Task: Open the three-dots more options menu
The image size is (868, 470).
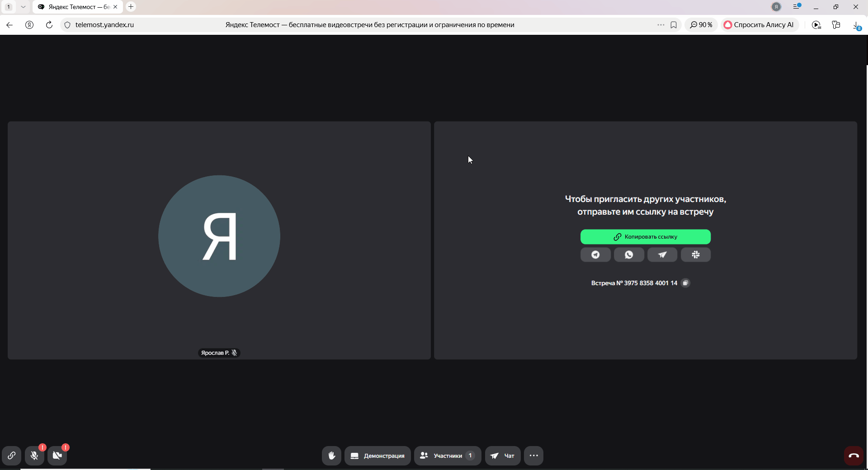Action: [533, 456]
